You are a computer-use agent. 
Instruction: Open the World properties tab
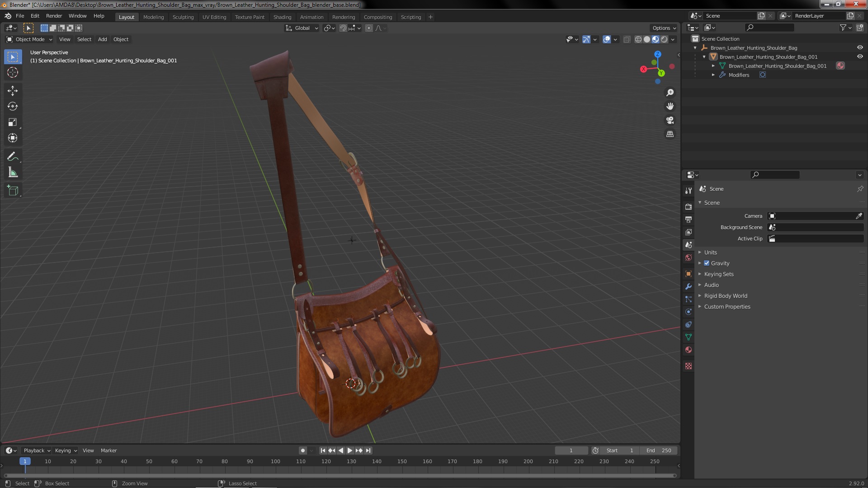pyautogui.click(x=689, y=258)
